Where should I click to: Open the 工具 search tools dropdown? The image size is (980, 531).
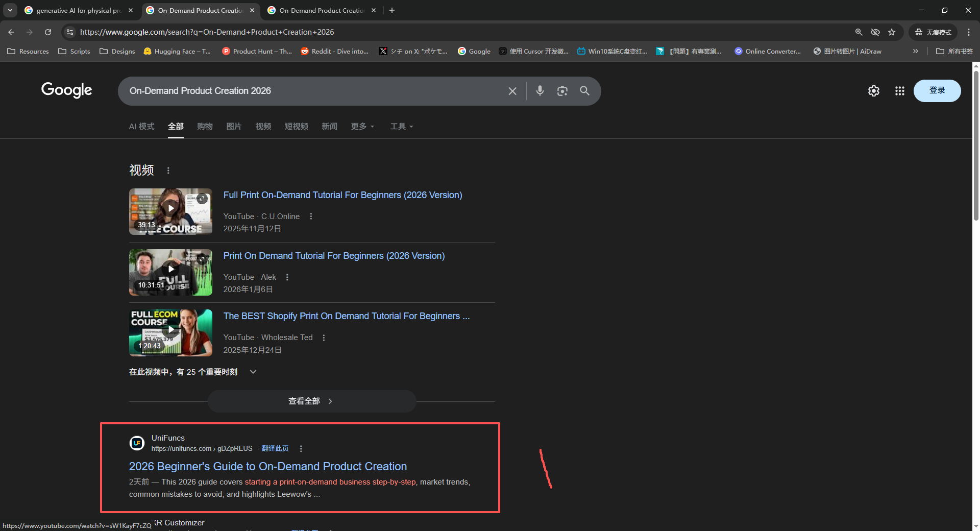401,126
